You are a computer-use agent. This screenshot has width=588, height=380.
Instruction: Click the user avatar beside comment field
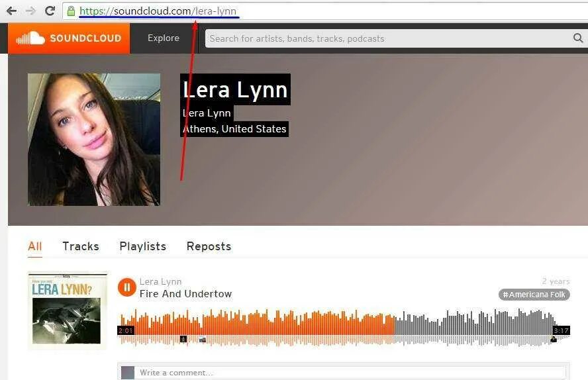pos(128,373)
